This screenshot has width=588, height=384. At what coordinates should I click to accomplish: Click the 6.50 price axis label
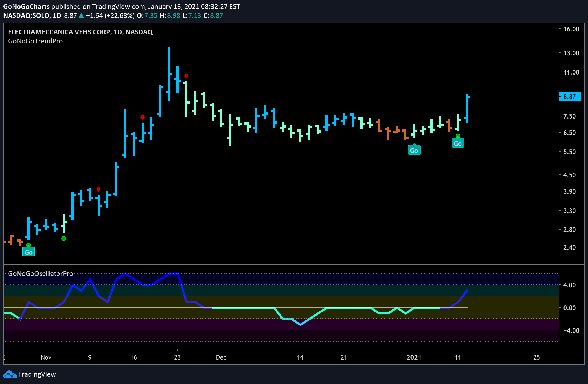(570, 133)
